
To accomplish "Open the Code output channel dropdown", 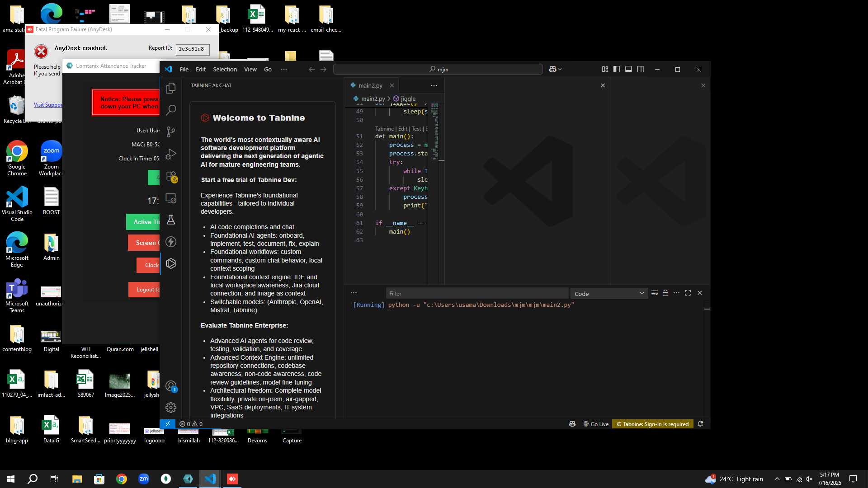I will pyautogui.click(x=609, y=294).
